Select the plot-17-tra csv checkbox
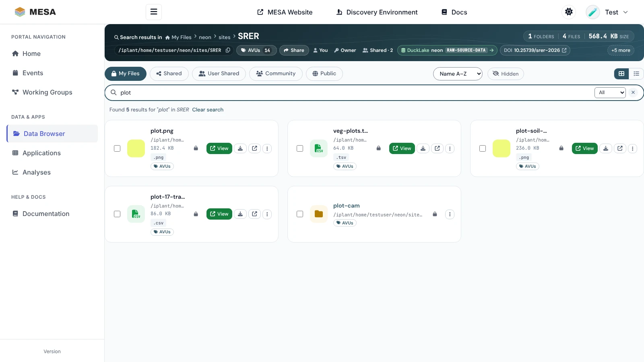Viewport: 644px width, 362px height. click(x=117, y=214)
